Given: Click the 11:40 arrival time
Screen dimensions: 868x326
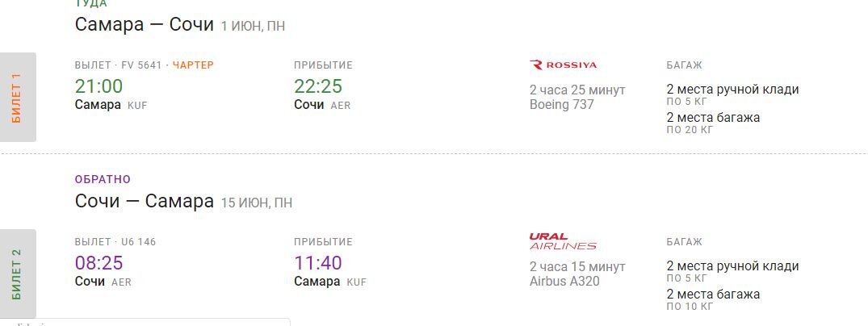Looking at the screenshot, I should tap(318, 263).
